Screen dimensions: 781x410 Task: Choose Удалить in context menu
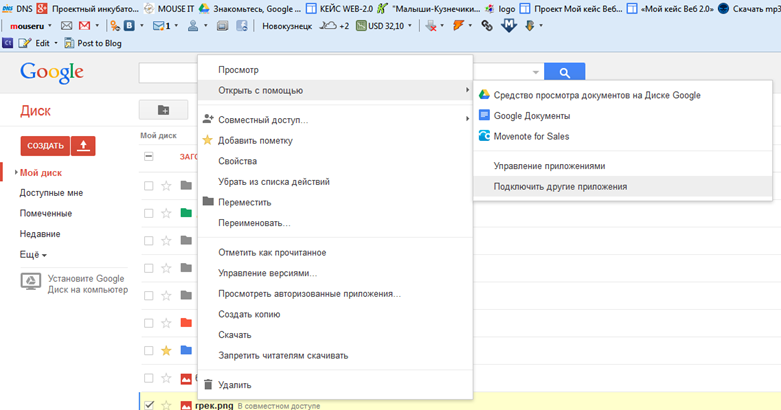click(335, 385)
